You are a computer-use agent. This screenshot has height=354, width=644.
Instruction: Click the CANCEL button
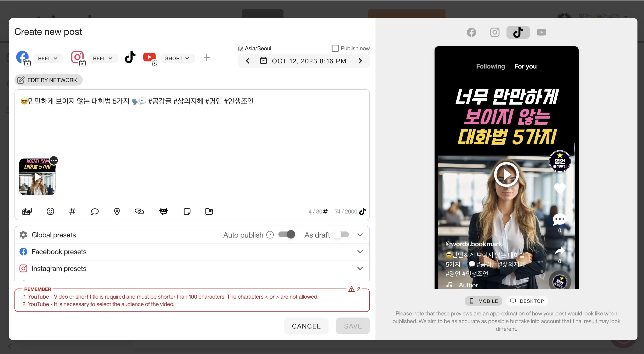306,326
